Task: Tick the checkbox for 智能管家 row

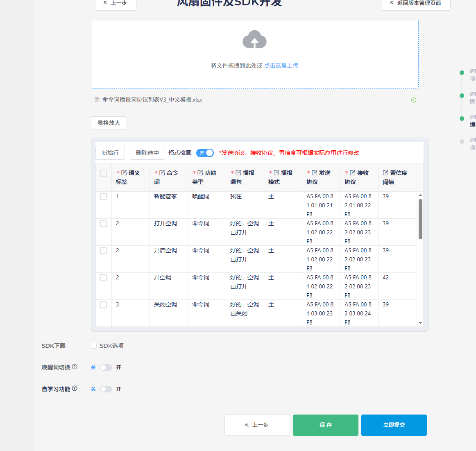Action: tap(104, 197)
